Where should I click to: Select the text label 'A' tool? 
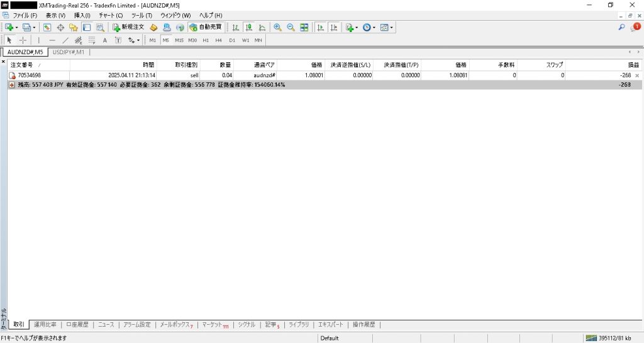click(x=105, y=40)
